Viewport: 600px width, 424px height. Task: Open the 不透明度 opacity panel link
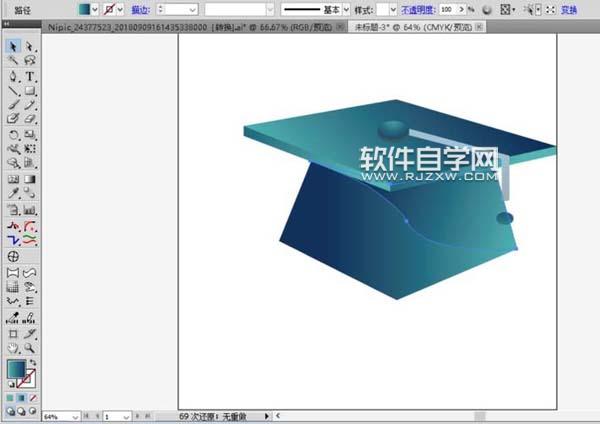pos(418,10)
